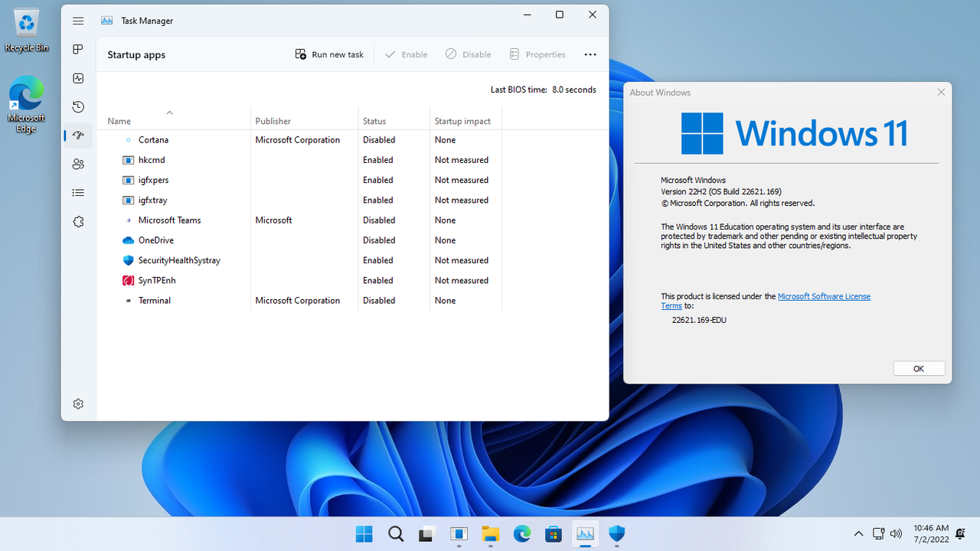Open the Details page list icon

(78, 193)
